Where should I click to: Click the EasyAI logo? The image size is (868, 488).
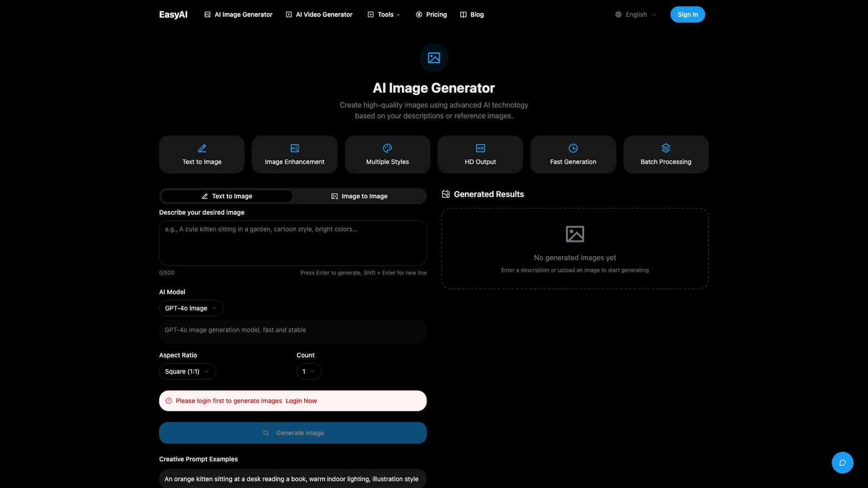pos(173,15)
